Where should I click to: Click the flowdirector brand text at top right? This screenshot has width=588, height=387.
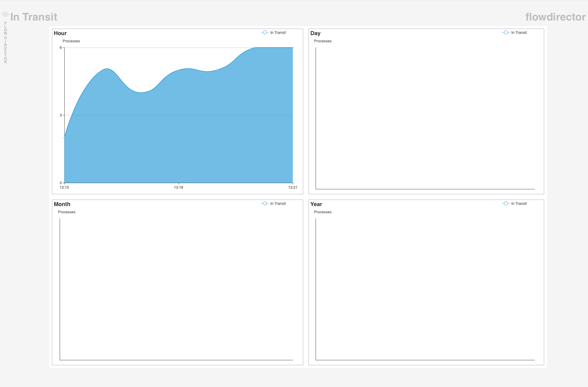click(x=555, y=17)
